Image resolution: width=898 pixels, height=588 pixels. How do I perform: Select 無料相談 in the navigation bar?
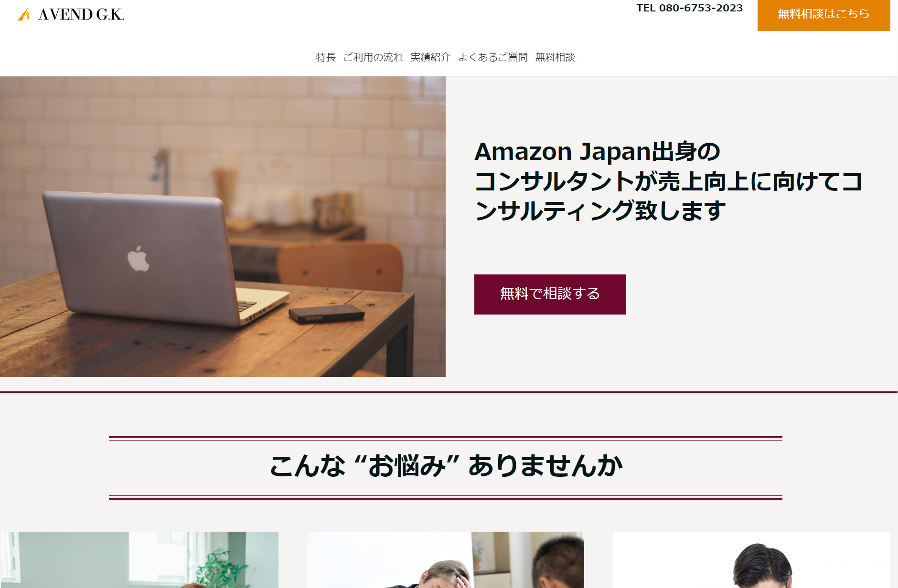click(555, 57)
